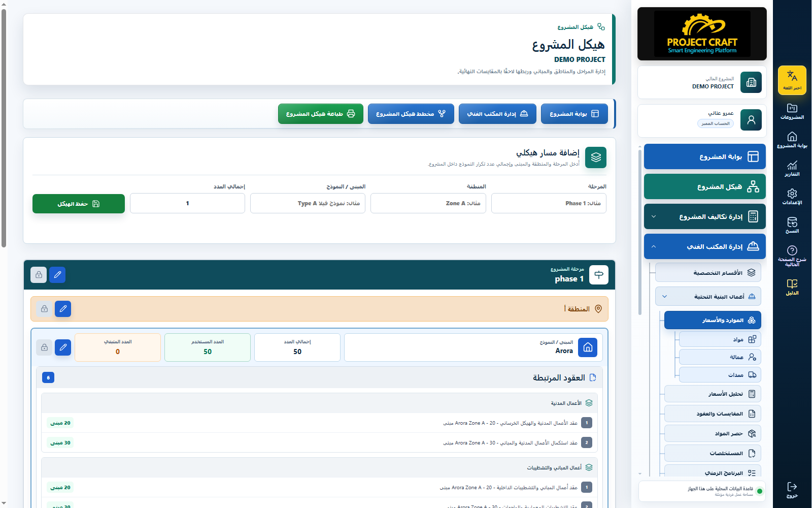
Task: Open المشروعات in the right rail
Action: pos(792,112)
